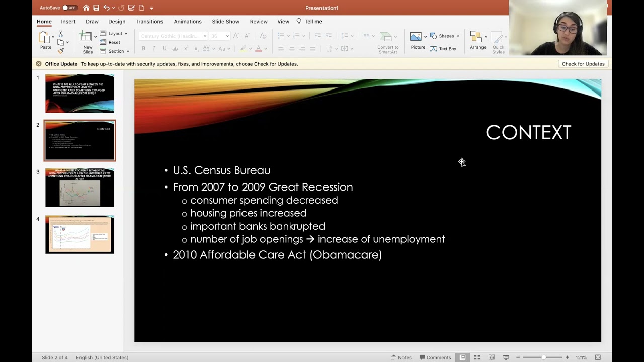Click the Arrange objects button
Screen dimensions: 644x362
(x=478, y=41)
